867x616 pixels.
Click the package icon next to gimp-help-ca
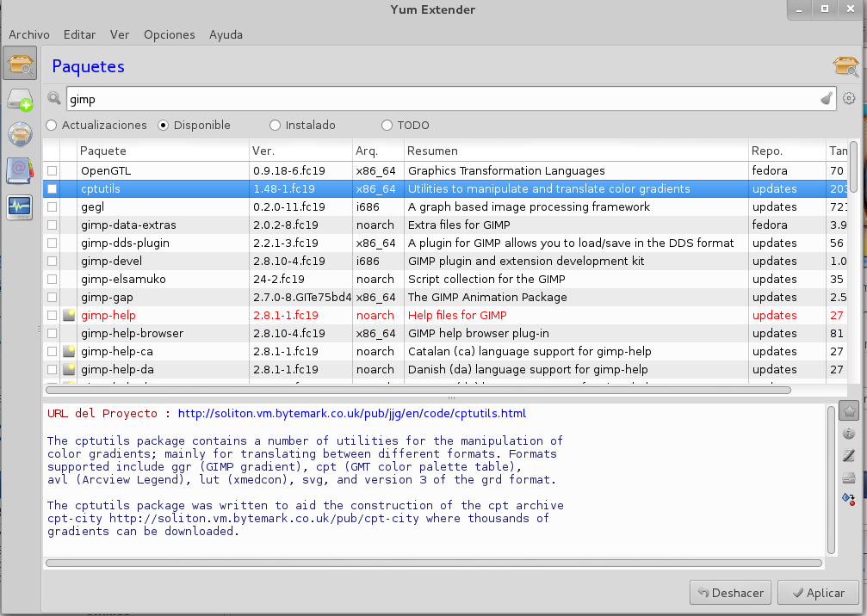click(x=69, y=351)
